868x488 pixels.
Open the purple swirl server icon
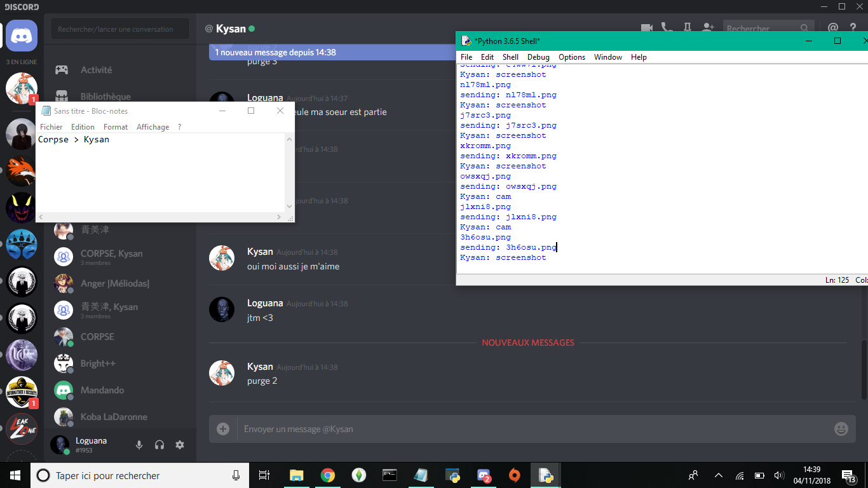pyautogui.click(x=22, y=355)
